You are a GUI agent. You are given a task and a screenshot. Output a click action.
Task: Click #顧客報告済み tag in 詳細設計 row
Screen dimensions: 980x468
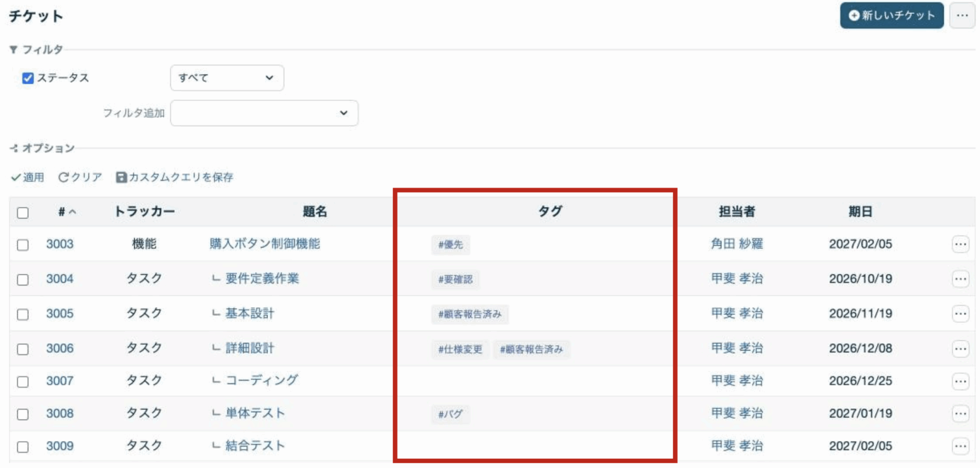pos(531,349)
